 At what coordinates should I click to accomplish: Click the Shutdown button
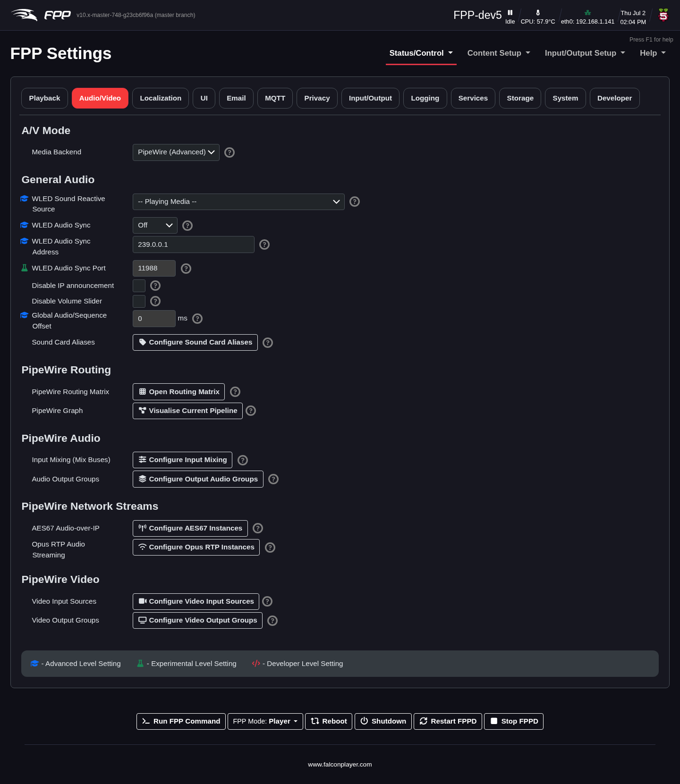383,721
